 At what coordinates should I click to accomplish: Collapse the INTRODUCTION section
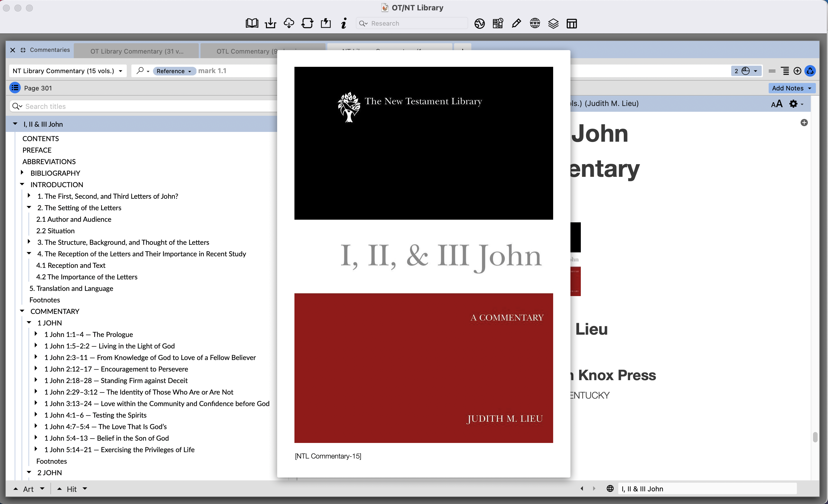[22, 184]
